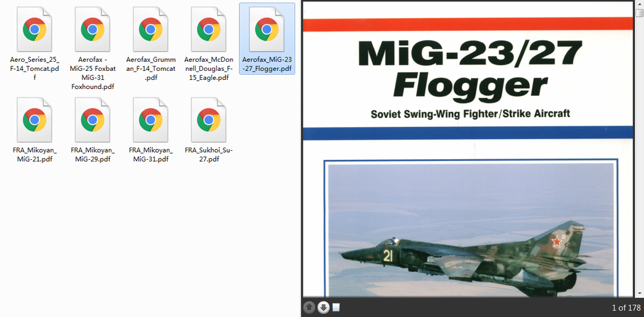Click 'Soviet Swing-Wing Fighter/Strike Aircraft' subtitle

pos(470,113)
